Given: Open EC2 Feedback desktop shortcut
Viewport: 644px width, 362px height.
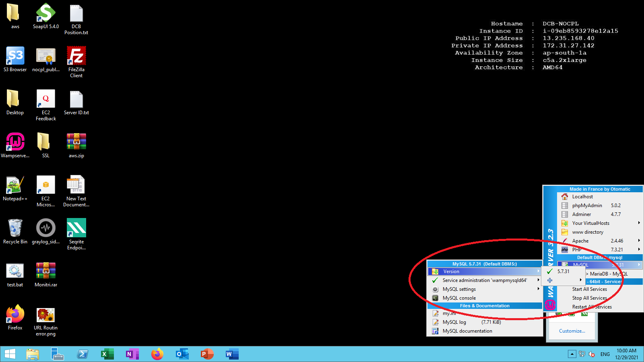Looking at the screenshot, I should [45, 105].
